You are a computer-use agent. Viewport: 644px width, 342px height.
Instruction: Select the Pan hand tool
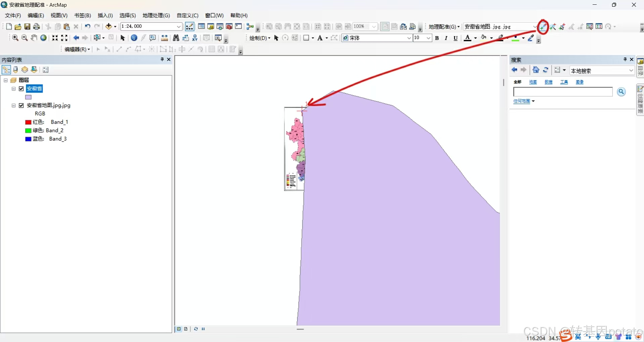point(34,38)
